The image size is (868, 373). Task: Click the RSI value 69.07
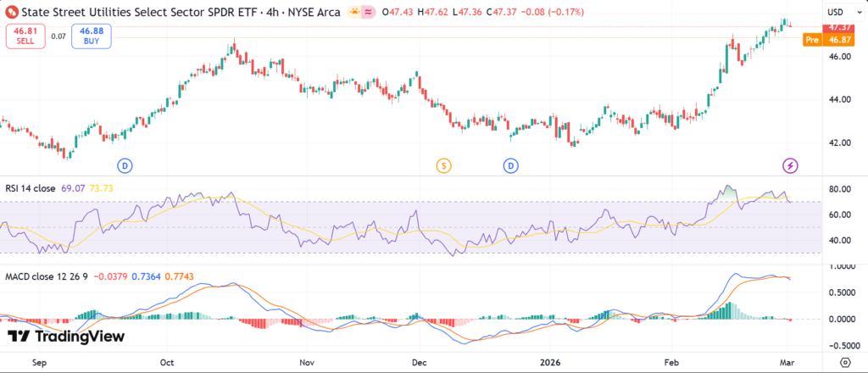pyautogui.click(x=71, y=188)
